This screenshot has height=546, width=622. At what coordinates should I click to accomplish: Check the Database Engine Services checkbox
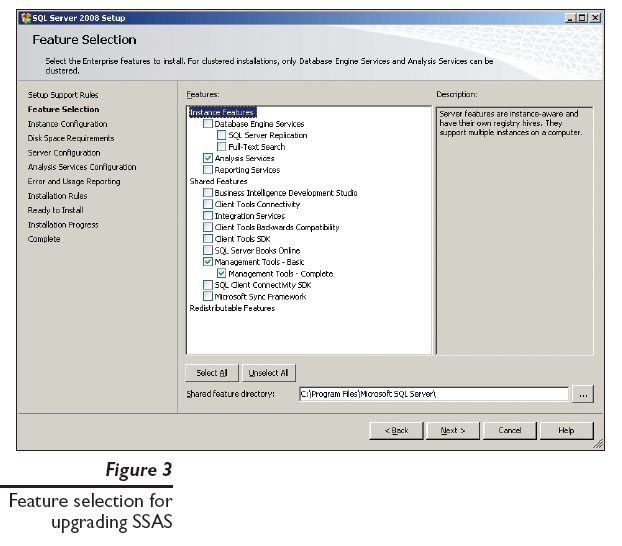pos(208,124)
